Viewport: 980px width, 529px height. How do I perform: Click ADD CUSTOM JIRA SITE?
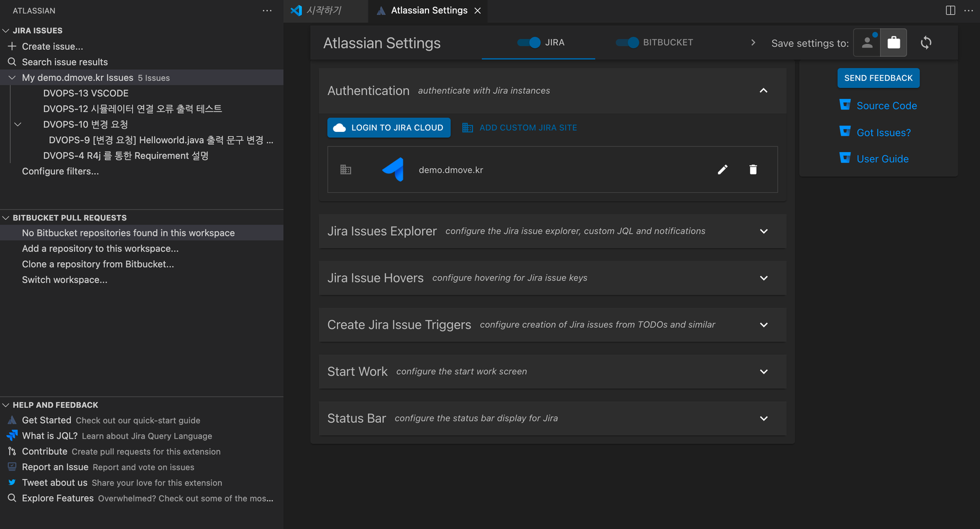pyautogui.click(x=527, y=127)
